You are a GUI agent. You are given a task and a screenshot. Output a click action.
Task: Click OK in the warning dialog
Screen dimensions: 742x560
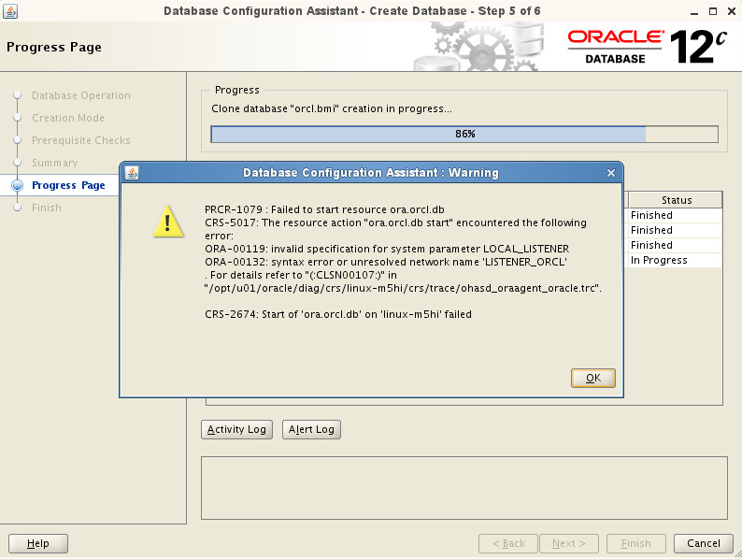tap(592, 378)
